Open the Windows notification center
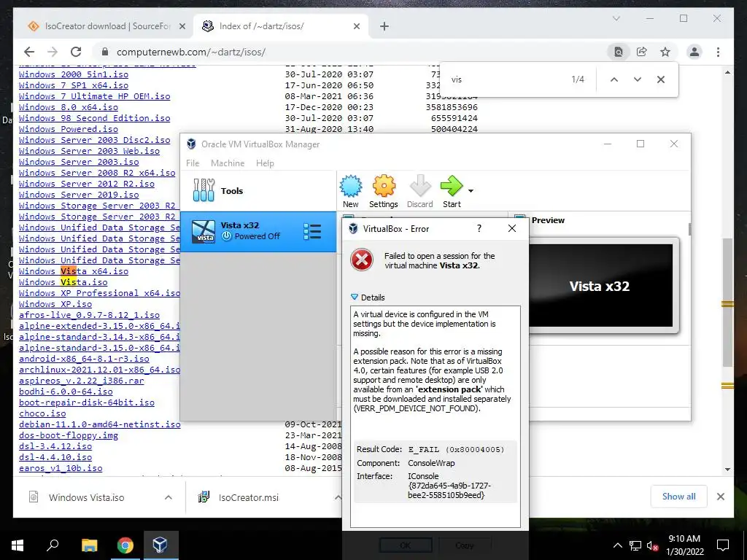Screen dimensions: 747x560 click(723, 545)
